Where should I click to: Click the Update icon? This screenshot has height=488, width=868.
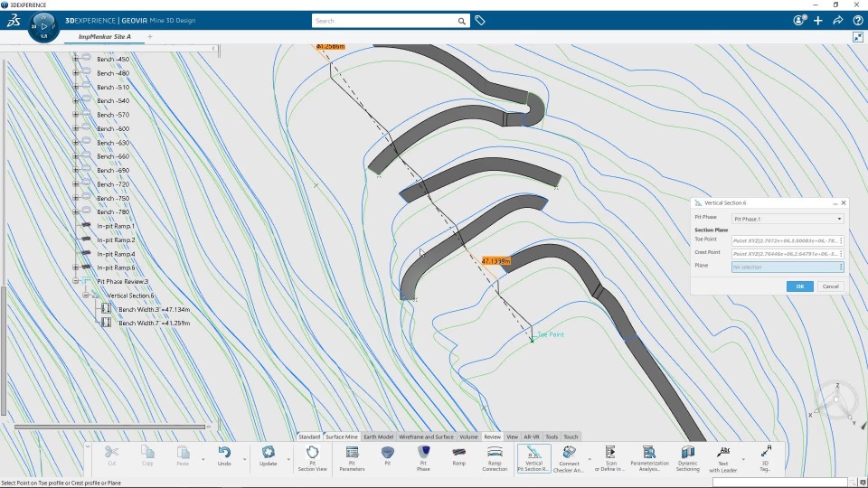268,452
